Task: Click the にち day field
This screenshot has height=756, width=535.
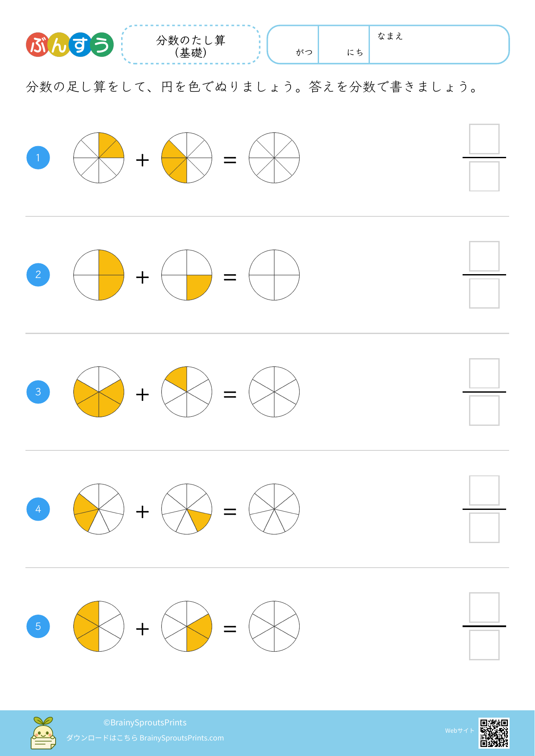Action: (x=344, y=45)
